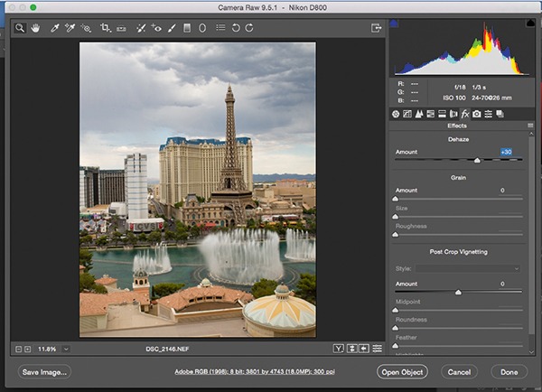Select the Radial Filter tool
The image size is (542, 392).
[202, 28]
